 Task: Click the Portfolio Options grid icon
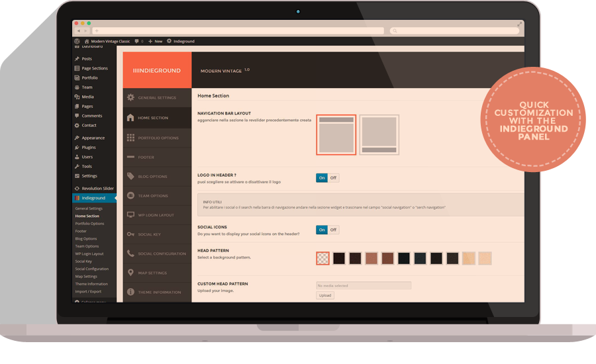click(x=130, y=138)
